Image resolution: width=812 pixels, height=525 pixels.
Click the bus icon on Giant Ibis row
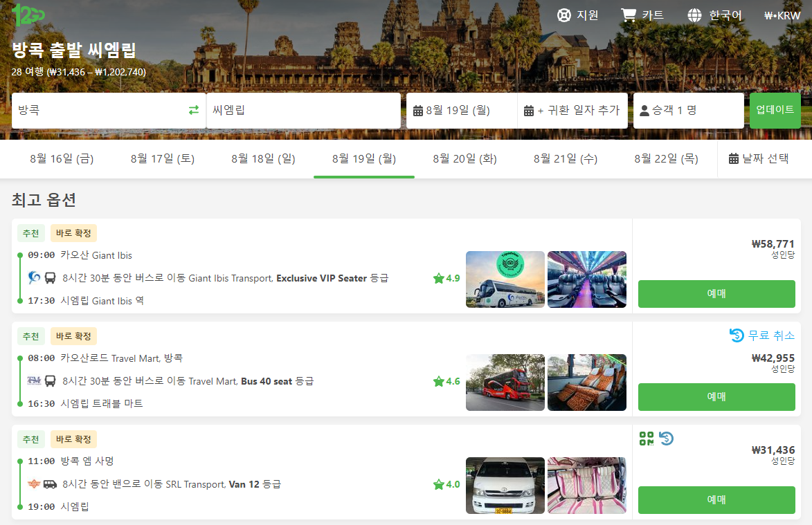tap(50, 278)
